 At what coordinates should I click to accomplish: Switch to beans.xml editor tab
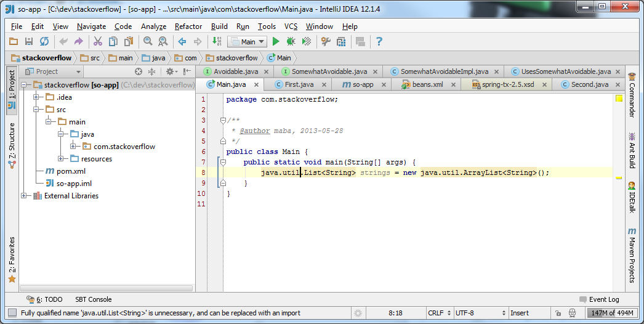427,85
